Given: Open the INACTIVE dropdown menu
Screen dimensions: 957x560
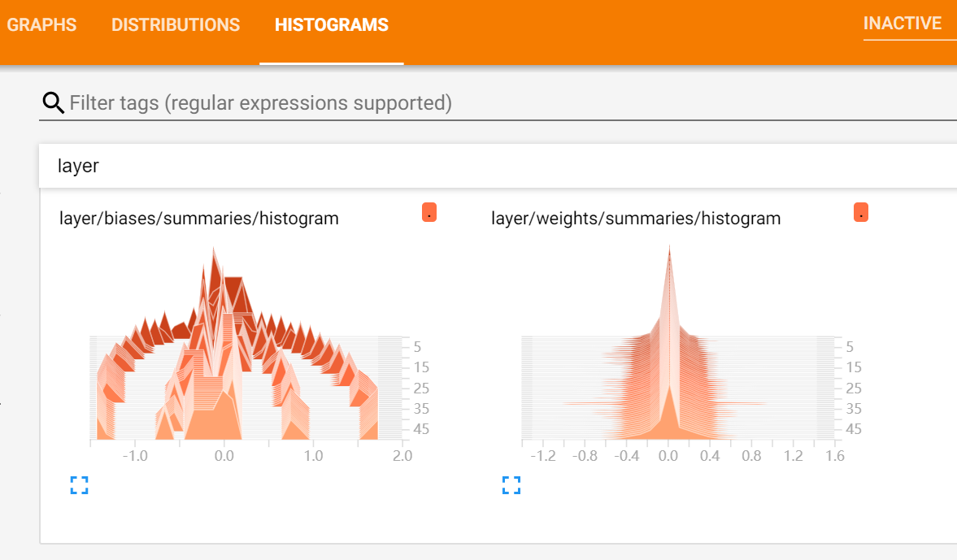Looking at the screenshot, I should point(902,24).
